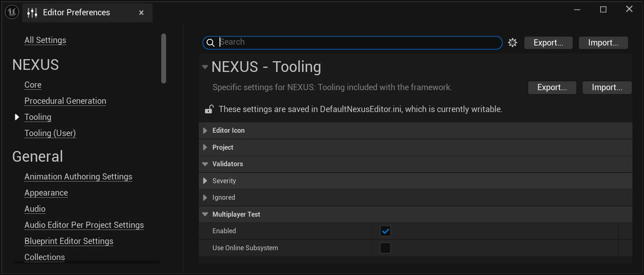644x275 pixels.
Task: Uncheck the Enabled checkbox
Action: coord(385,231)
